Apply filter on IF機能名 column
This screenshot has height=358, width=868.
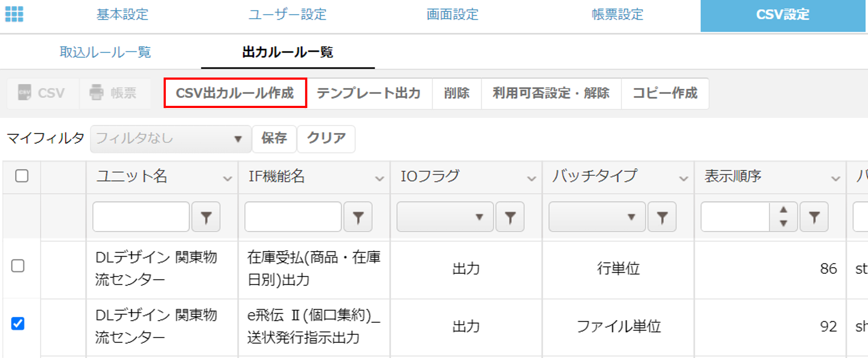358,217
